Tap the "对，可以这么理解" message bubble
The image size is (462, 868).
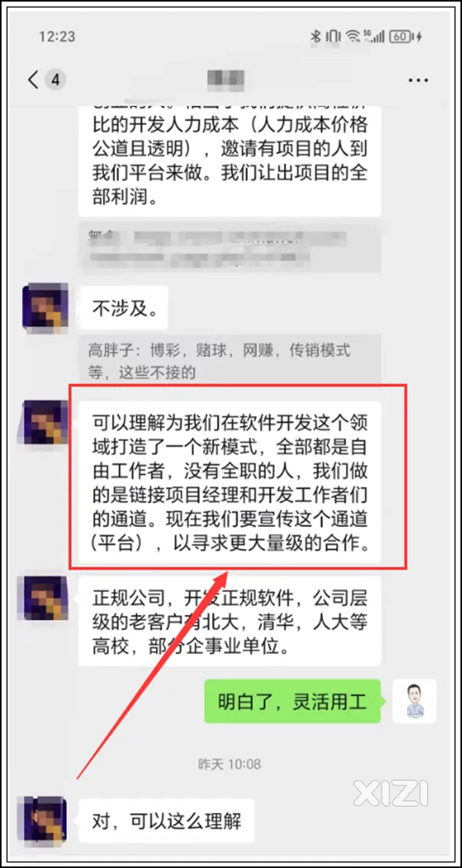167,821
